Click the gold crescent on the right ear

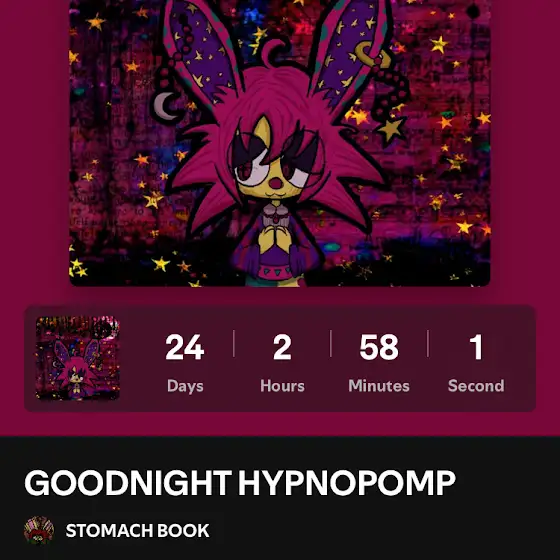pyautogui.click(x=371, y=54)
